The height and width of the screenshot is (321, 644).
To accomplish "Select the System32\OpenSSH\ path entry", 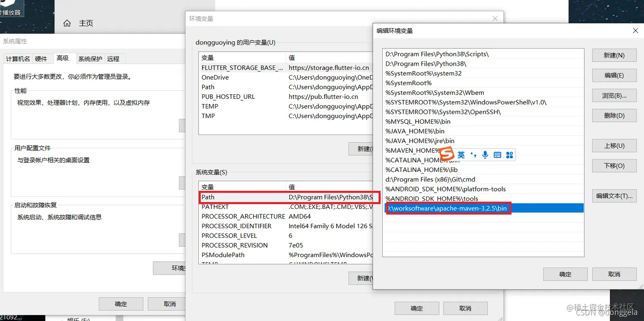I will point(483,112).
